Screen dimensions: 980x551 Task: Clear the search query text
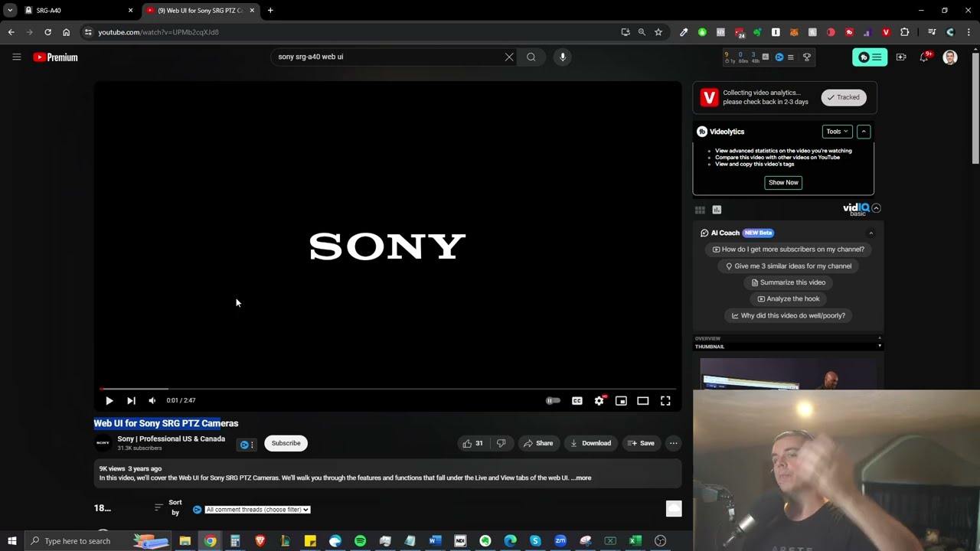tap(509, 57)
